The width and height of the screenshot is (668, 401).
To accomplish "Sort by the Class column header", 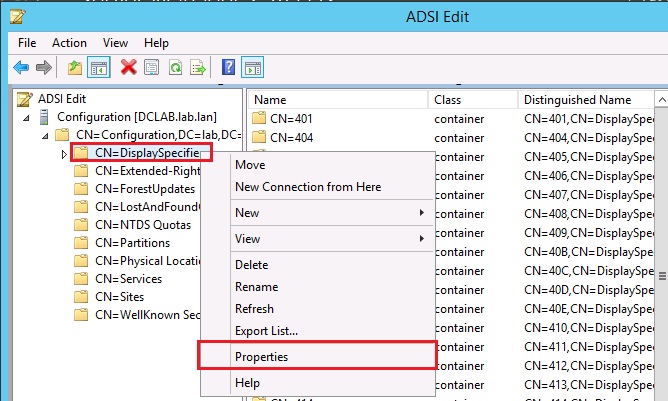I will click(446, 100).
